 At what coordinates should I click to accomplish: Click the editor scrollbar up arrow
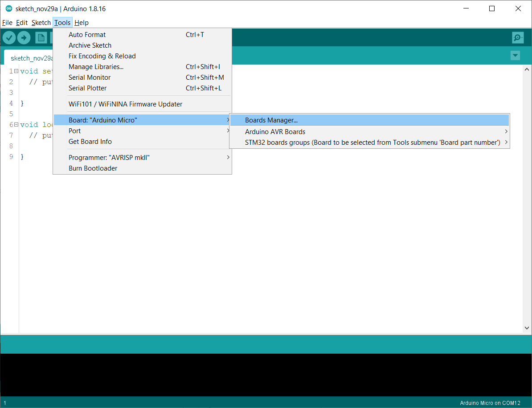coord(527,69)
